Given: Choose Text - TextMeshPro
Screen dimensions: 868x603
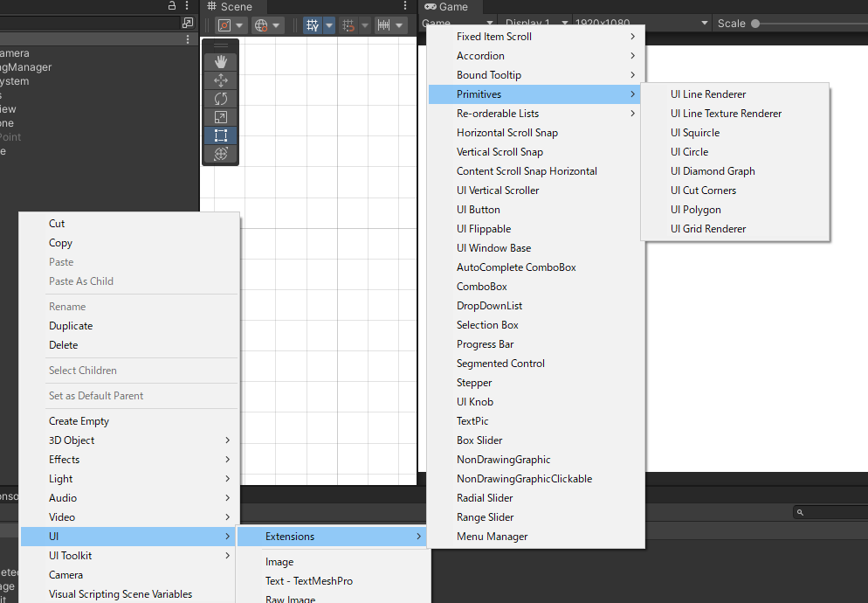Looking at the screenshot, I should 334,581.
